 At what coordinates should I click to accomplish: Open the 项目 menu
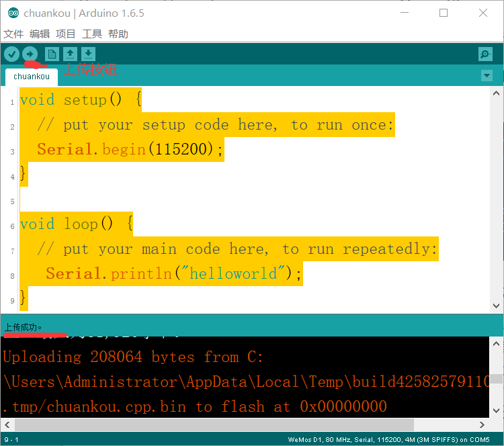pyautogui.click(x=66, y=34)
